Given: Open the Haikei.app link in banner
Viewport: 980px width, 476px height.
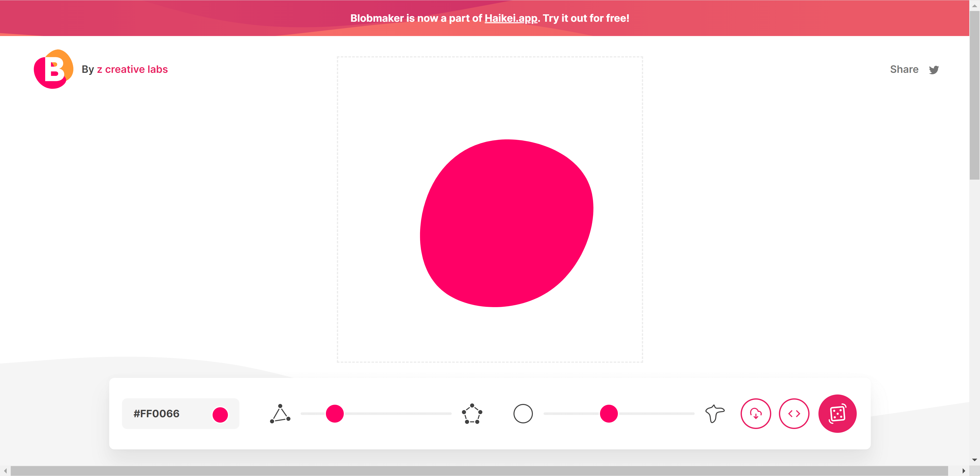Looking at the screenshot, I should 510,18.
